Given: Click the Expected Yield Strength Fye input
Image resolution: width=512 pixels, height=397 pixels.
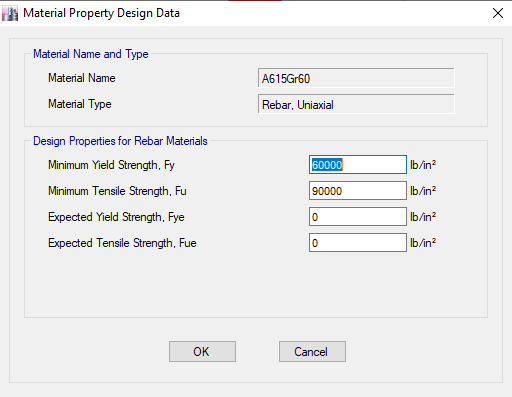Looking at the screenshot, I should [358, 216].
